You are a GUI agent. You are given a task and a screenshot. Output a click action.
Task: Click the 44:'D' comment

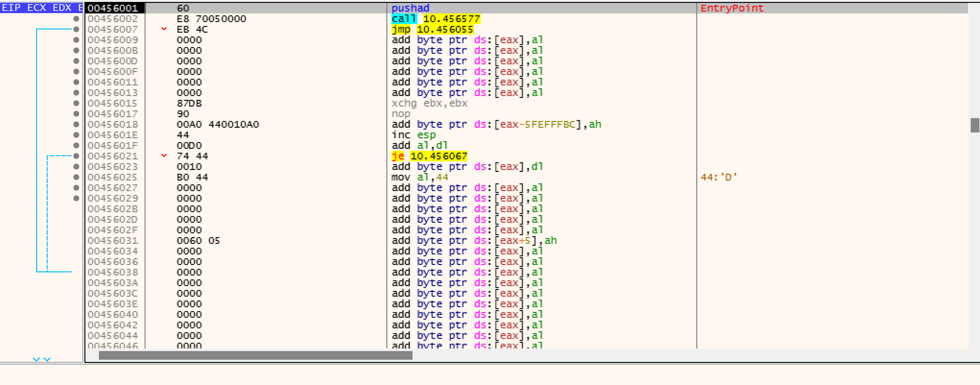718,177
